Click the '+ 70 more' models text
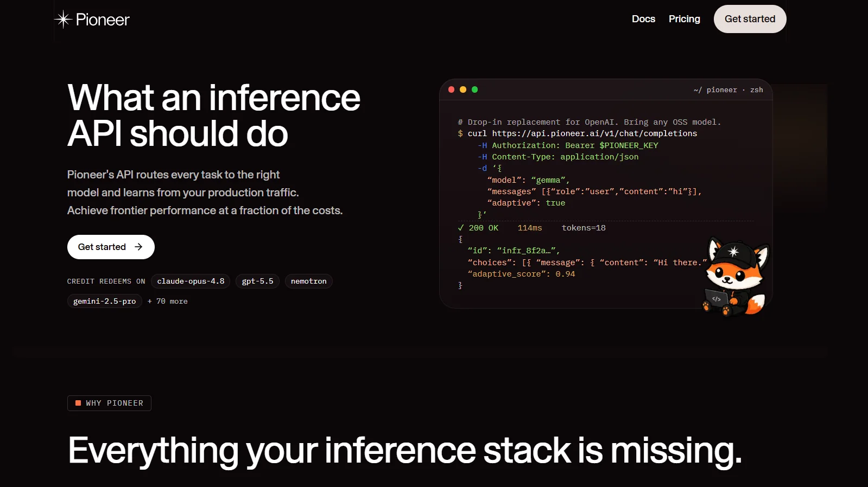The height and width of the screenshot is (487, 868). point(167,302)
